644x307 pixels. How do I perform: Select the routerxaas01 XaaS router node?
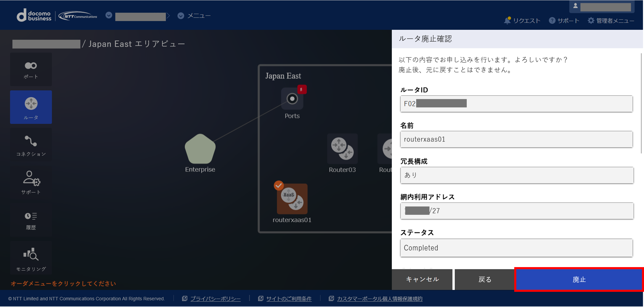tap(292, 199)
